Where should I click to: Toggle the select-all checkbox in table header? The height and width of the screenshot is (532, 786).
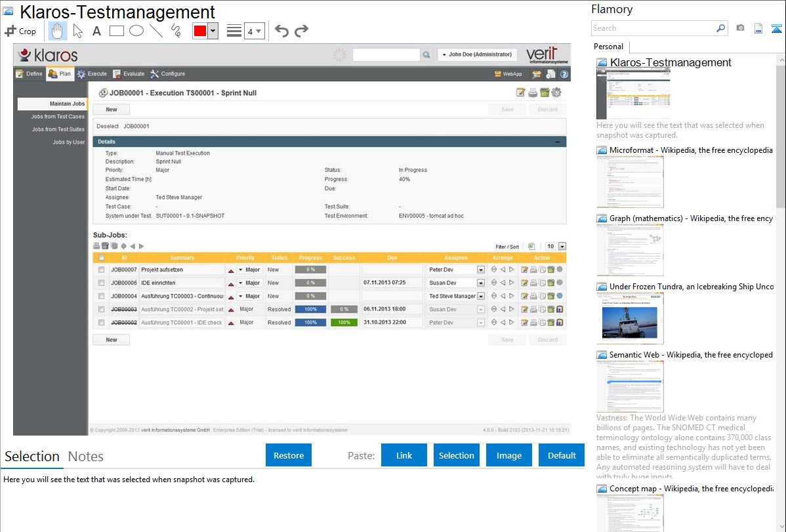pyautogui.click(x=101, y=258)
